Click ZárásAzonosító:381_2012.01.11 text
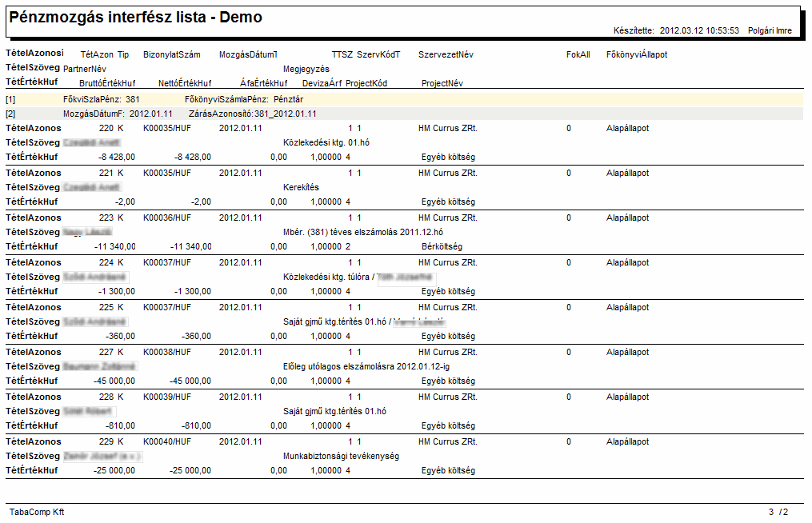This screenshot has width=812, height=523. coord(252,114)
